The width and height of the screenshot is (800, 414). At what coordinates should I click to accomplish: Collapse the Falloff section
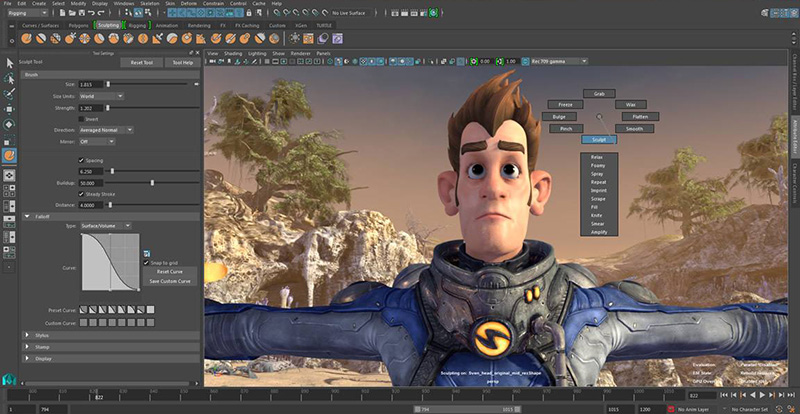pyautogui.click(x=28, y=216)
